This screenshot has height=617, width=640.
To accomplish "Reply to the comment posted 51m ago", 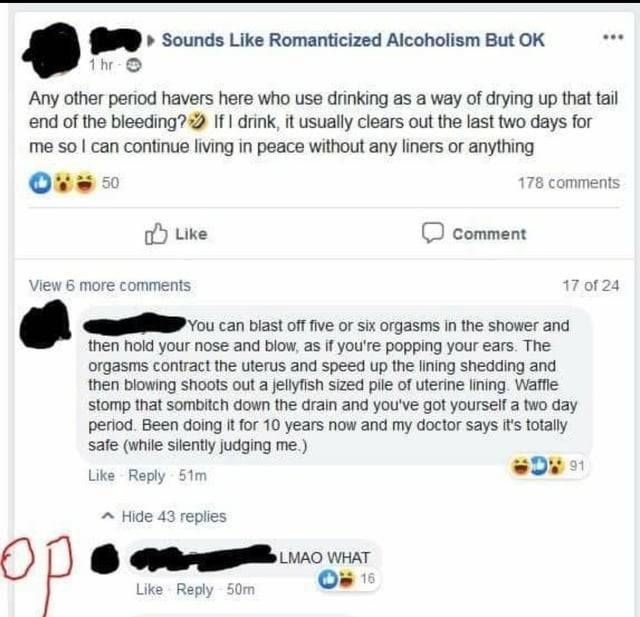I will pos(147,475).
